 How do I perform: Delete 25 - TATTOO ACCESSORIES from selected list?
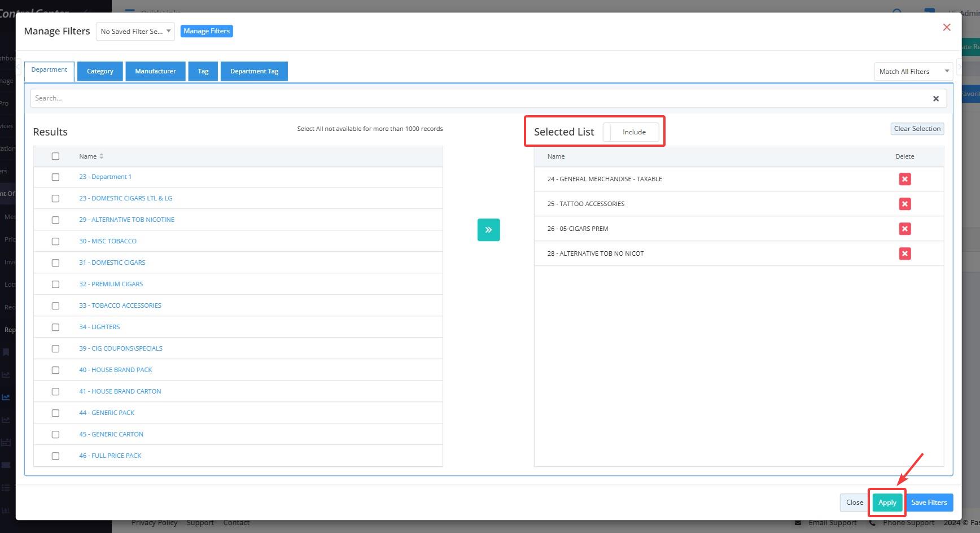pos(904,204)
